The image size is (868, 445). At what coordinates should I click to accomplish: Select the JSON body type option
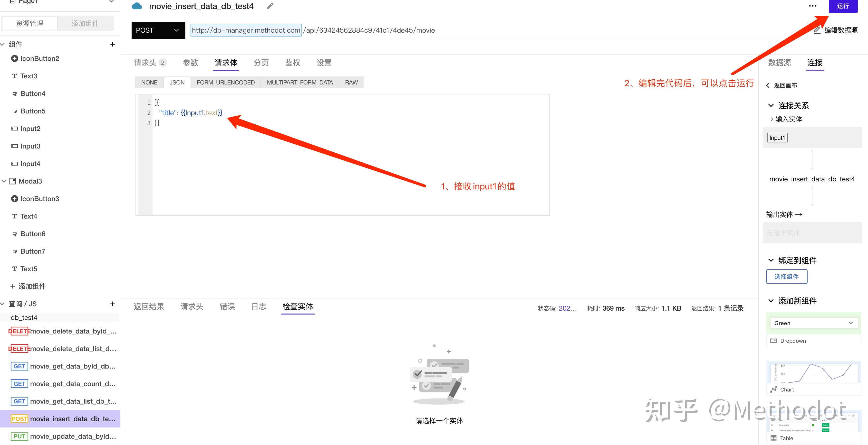(x=177, y=83)
